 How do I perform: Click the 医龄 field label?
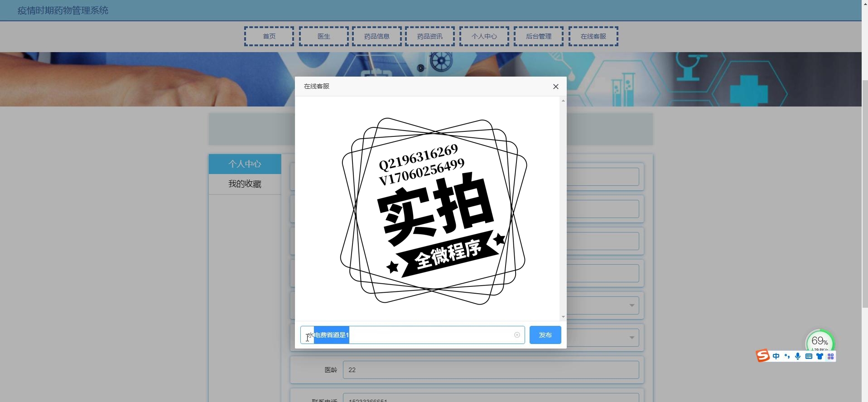coord(331,370)
